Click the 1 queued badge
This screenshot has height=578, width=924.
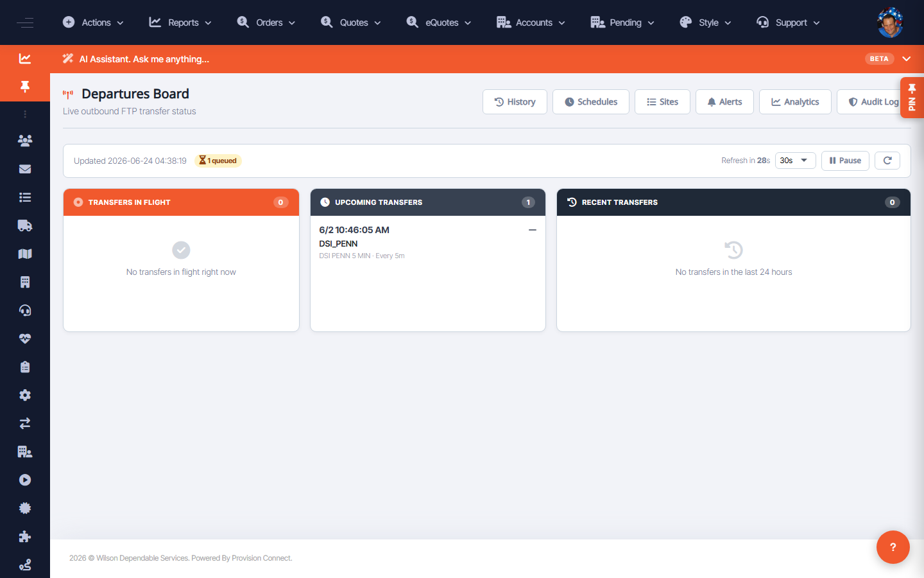[x=218, y=161]
